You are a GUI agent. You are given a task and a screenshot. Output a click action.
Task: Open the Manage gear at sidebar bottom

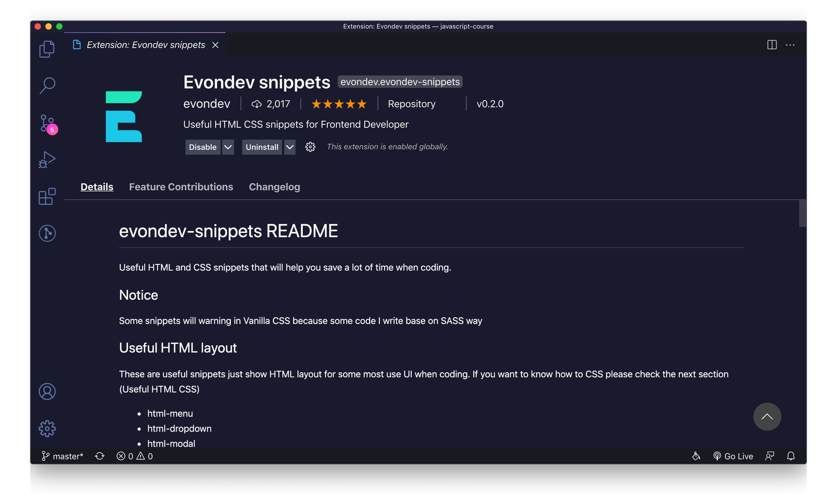coord(47,428)
